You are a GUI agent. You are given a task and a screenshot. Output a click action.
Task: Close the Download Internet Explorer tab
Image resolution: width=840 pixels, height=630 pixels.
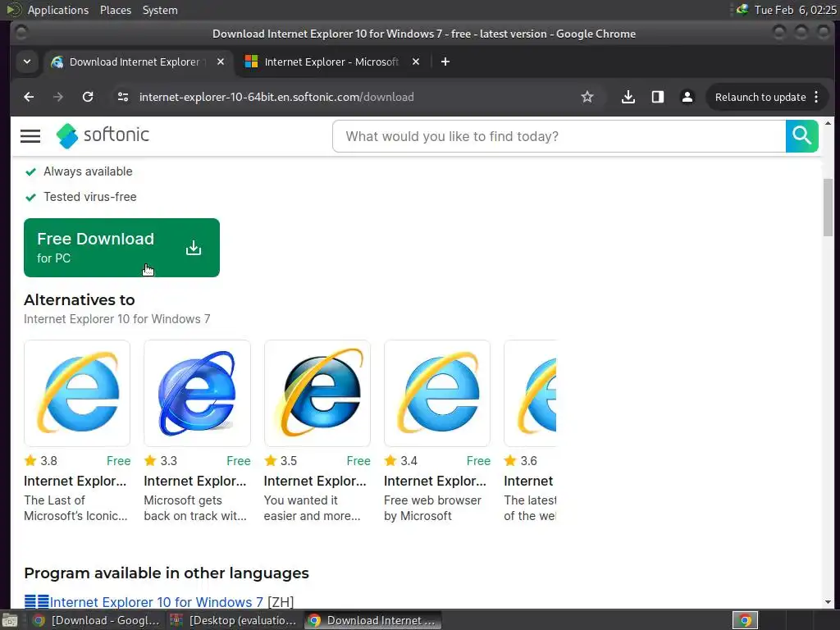click(220, 62)
